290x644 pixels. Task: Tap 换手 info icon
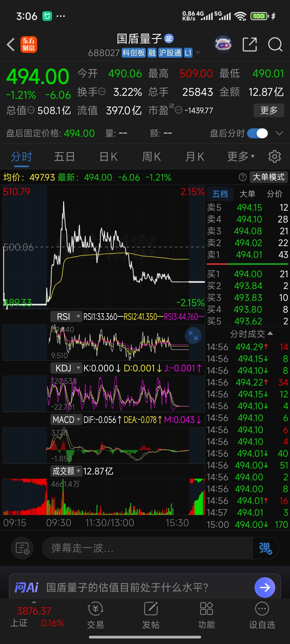pyautogui.click(x=102, y=92)
